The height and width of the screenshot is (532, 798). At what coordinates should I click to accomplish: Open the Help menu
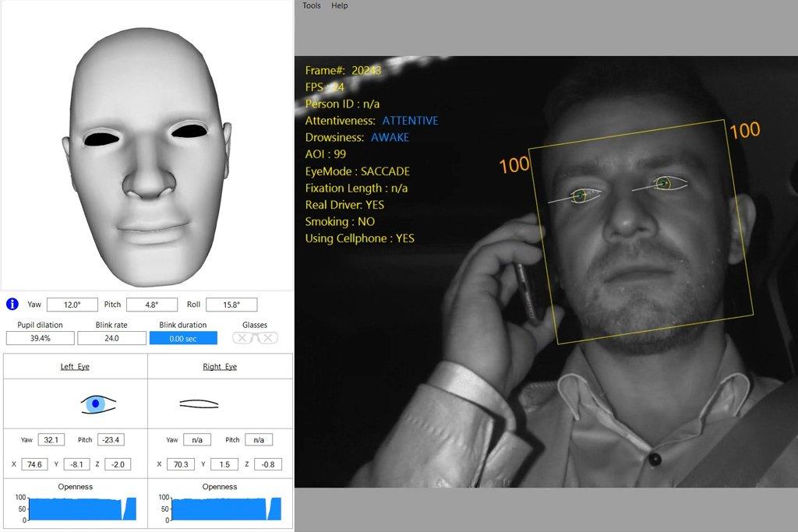[340, 5]
